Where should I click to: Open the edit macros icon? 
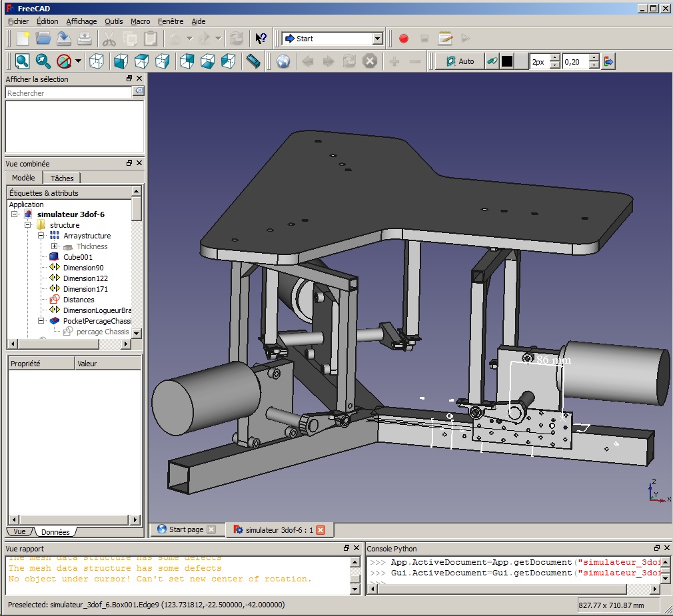(445, 39)
